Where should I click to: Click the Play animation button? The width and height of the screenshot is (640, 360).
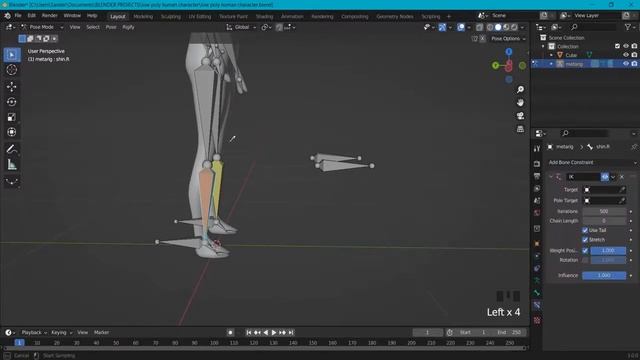coord(274,333)
